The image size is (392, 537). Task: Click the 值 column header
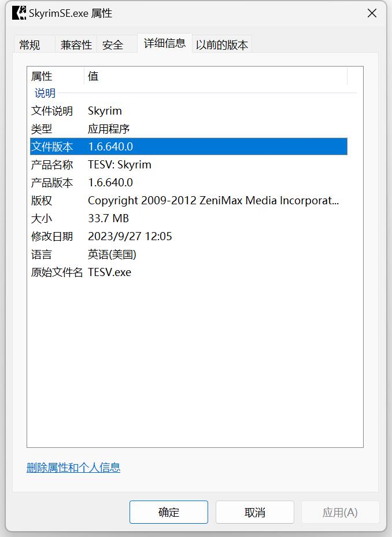tap(216, 76)
